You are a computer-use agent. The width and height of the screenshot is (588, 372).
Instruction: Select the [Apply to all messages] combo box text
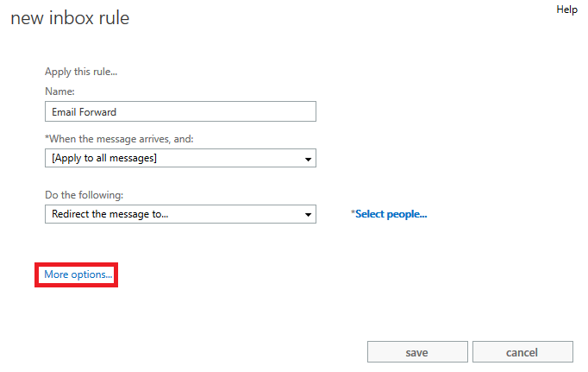[104, 158]
